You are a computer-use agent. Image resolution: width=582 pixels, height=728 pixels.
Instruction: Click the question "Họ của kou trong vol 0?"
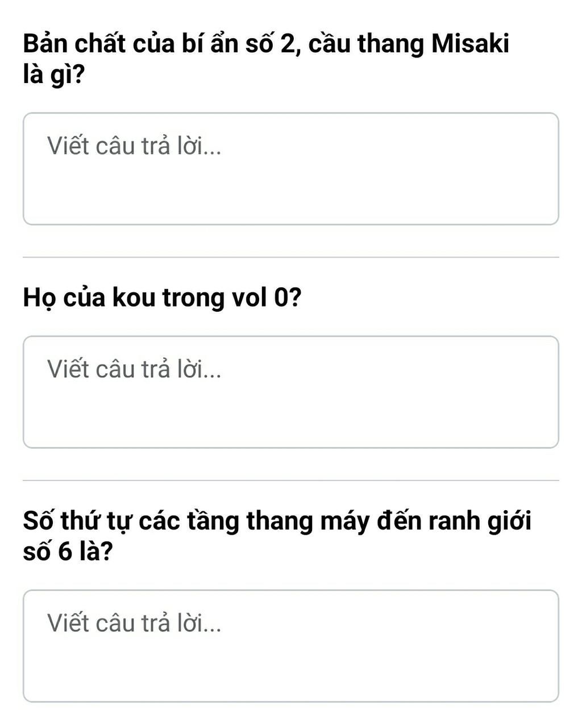tap(162, 297)
